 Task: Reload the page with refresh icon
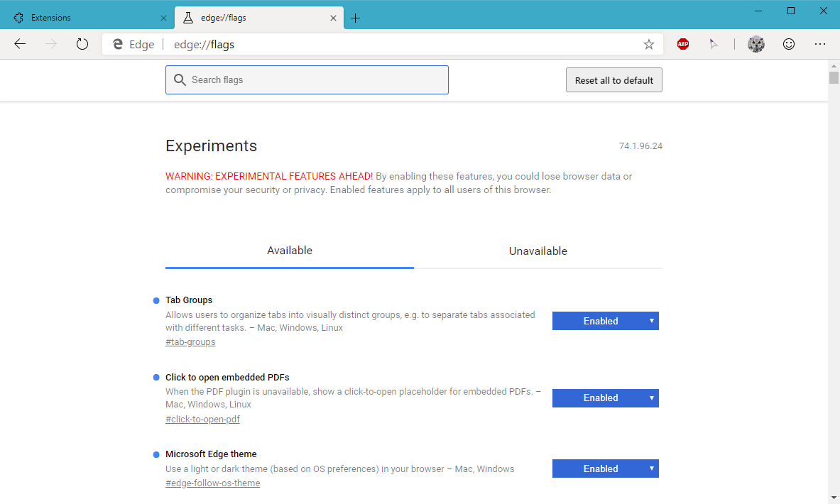pos(82,44)
